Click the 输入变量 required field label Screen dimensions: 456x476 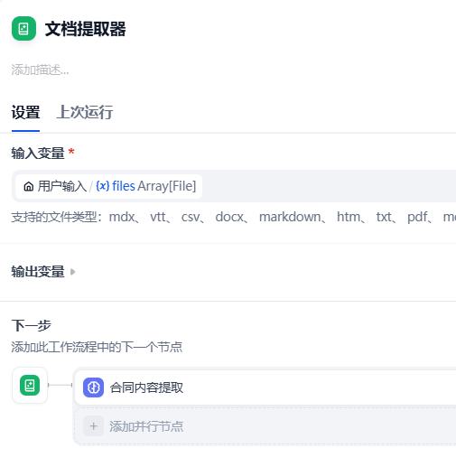[x=38, y=153]
